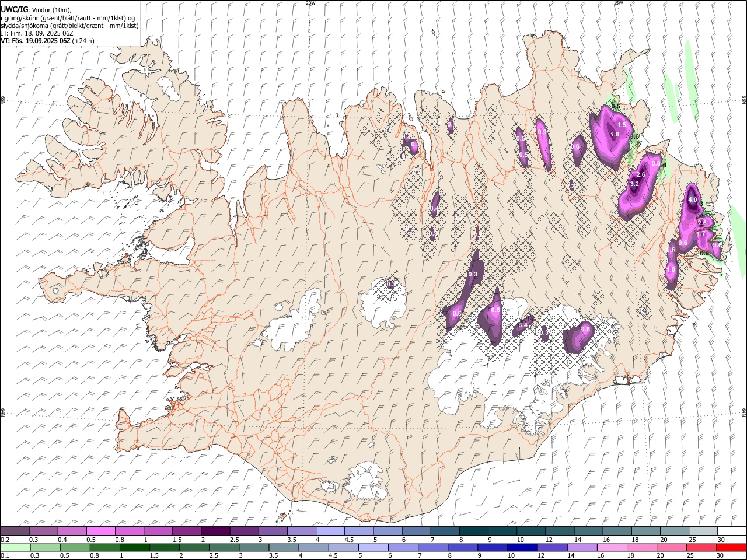Pick the dark teal swatch labeled 9
The height and width of the screenshot is (560, 747).
(x=474, y=531)
